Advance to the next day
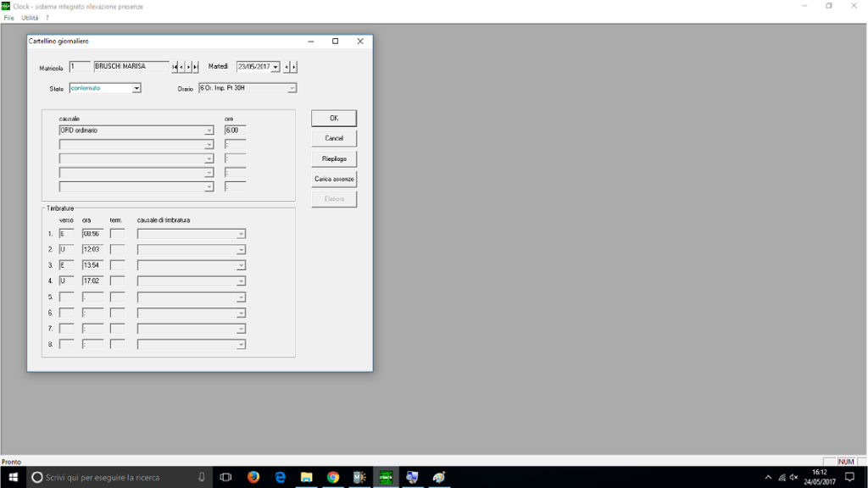 294,67
